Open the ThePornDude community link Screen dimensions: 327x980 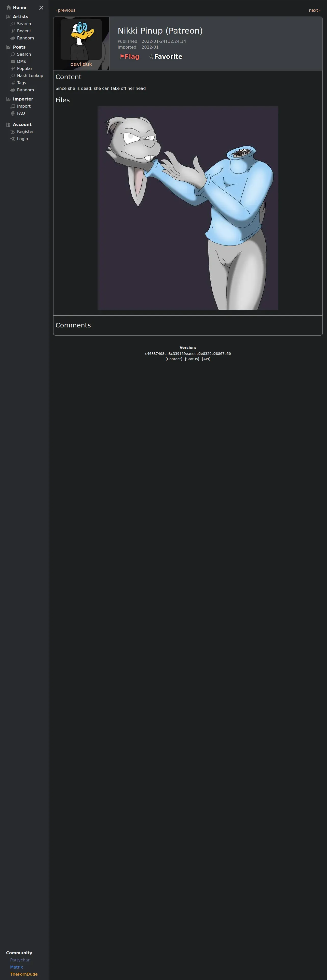[24, 974]
